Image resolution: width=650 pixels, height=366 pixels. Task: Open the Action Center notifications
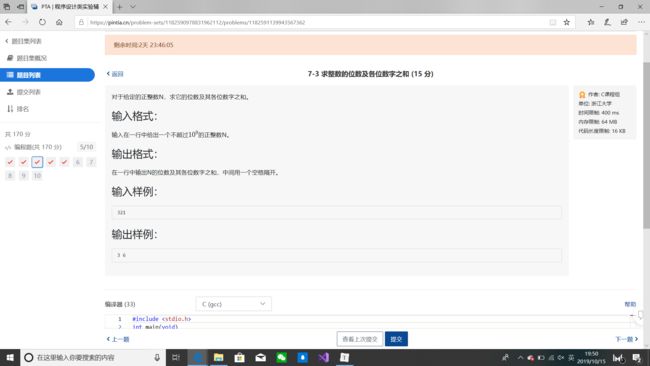pyautogui.click(x=637, y=357)
